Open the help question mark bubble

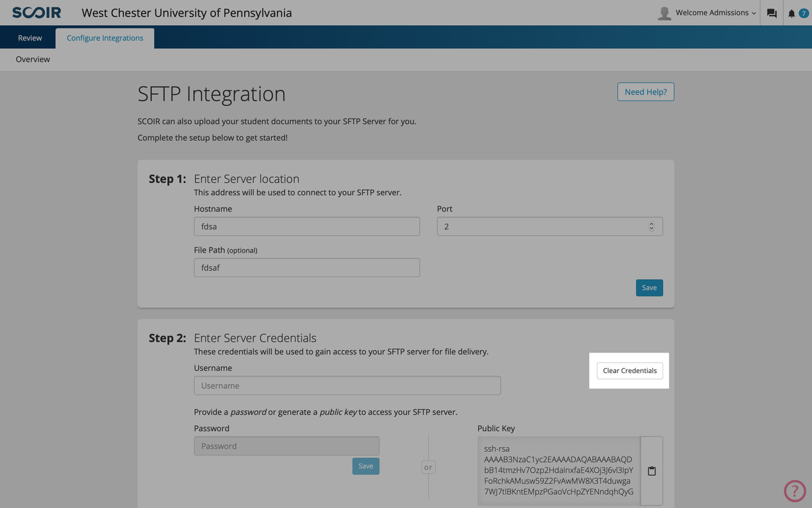[x=795, y=491]
